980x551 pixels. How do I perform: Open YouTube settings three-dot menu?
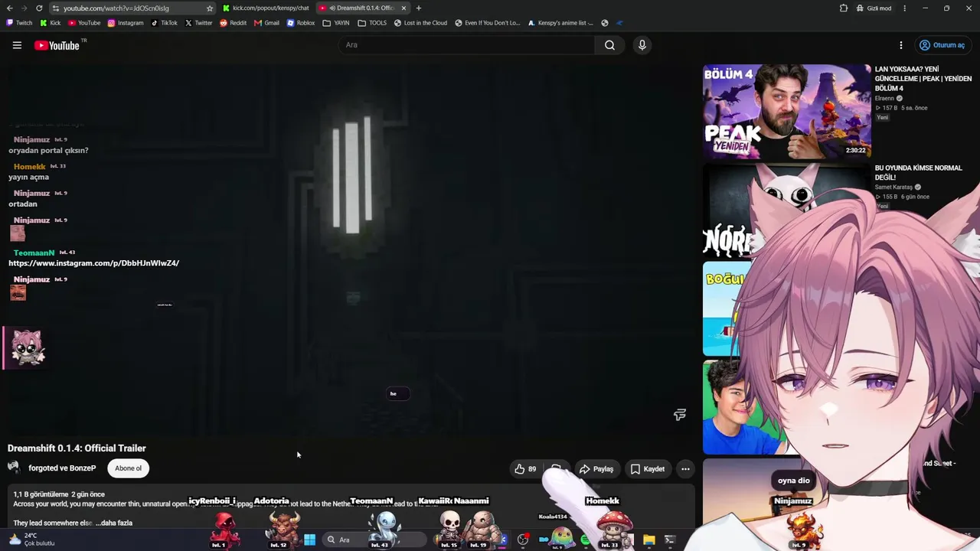click(901, 45)
